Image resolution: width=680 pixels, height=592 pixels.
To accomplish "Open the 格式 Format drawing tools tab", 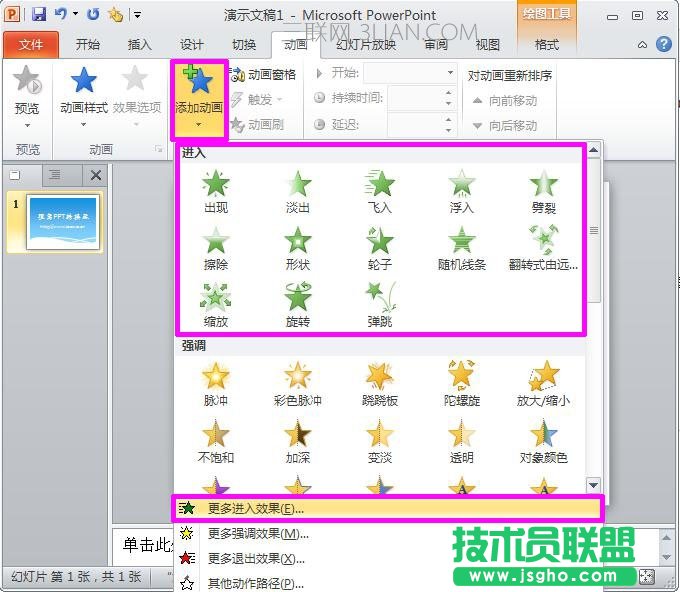I will coord(546,44).
